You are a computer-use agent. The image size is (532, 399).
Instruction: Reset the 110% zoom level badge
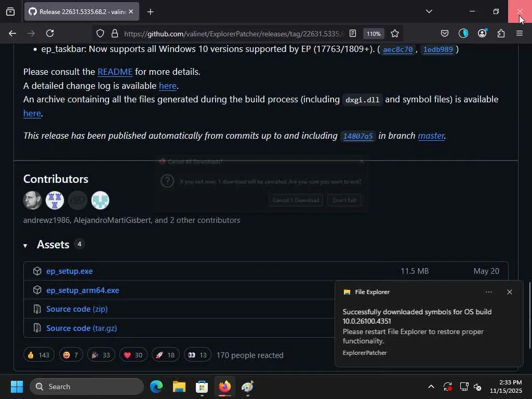point(374,34)
